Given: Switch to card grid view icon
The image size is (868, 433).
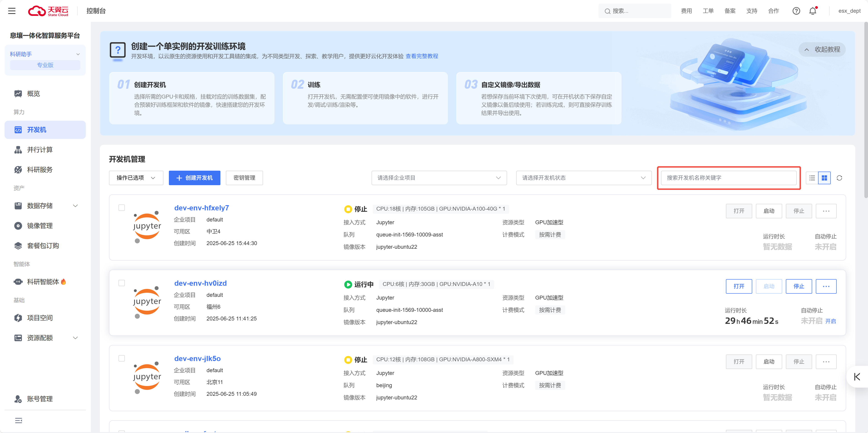Looking at the screenshot, I should (824, 178).
